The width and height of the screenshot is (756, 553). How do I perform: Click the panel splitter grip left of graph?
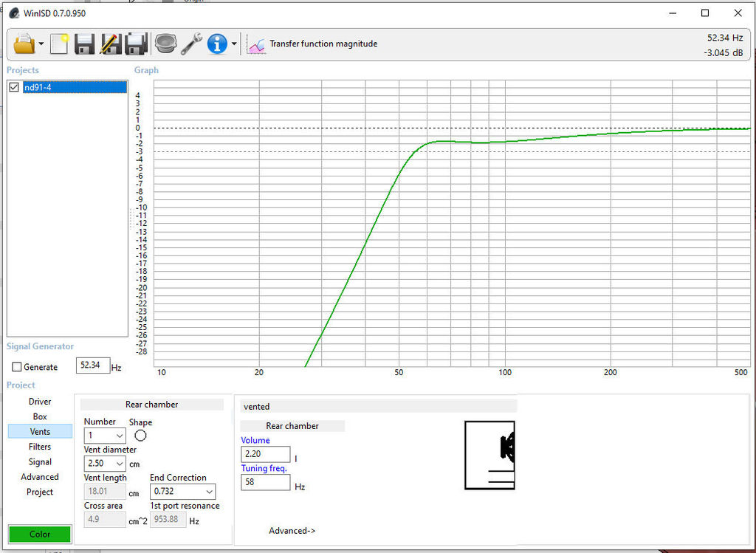(131, 219)
